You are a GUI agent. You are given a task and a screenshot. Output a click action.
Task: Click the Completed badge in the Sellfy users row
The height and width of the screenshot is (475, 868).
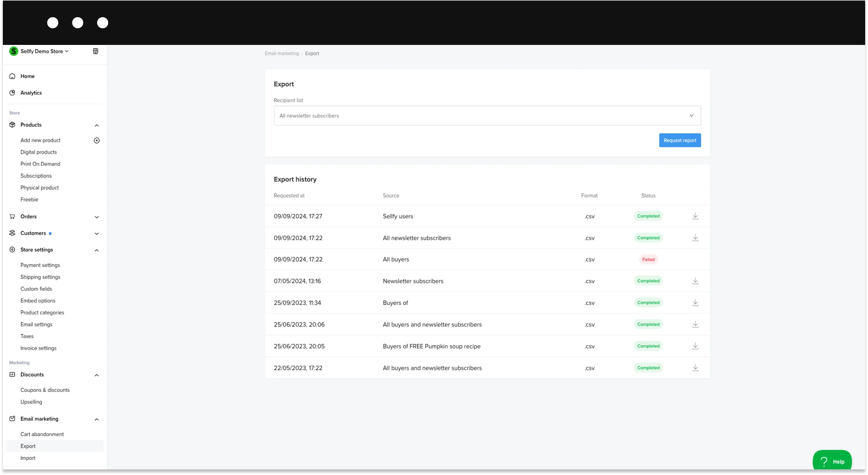648,216
